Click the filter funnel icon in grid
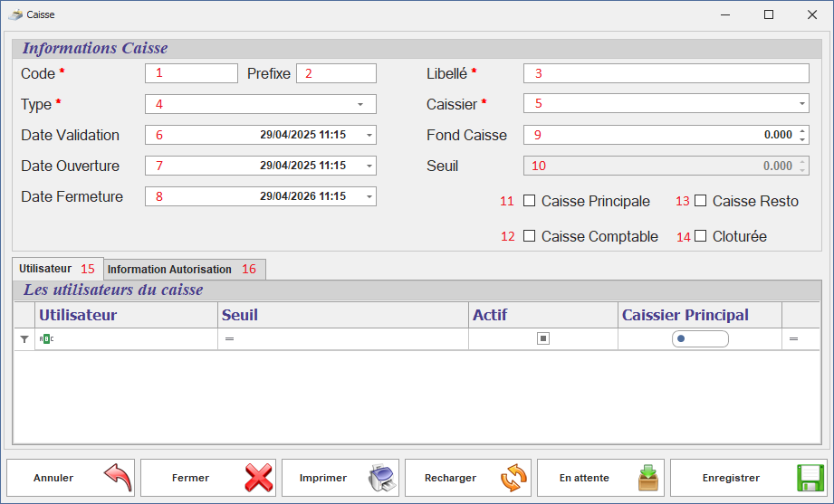This screenshot has height=504, width=834. pos(24,338)
